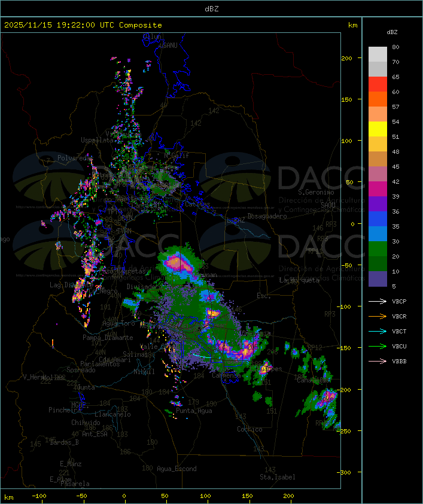Viewport: 423px width, 504px height.
Task: Pick the darker green swatch between 20 and 10
Action: pyautogui.click(x=378, y=263)
